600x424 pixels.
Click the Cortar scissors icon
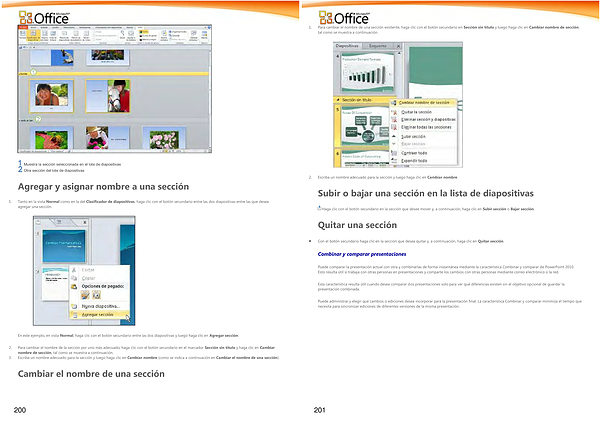coord(72,270)
